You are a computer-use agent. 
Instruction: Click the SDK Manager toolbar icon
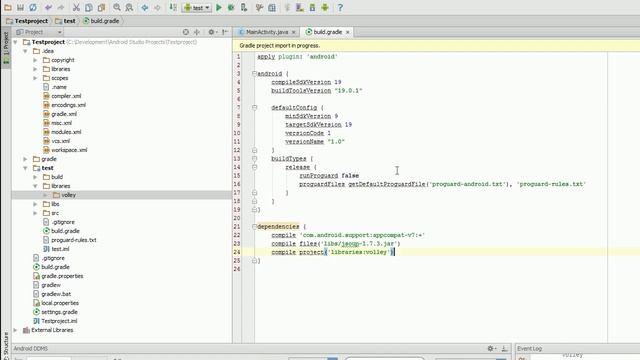click(312, 7)
